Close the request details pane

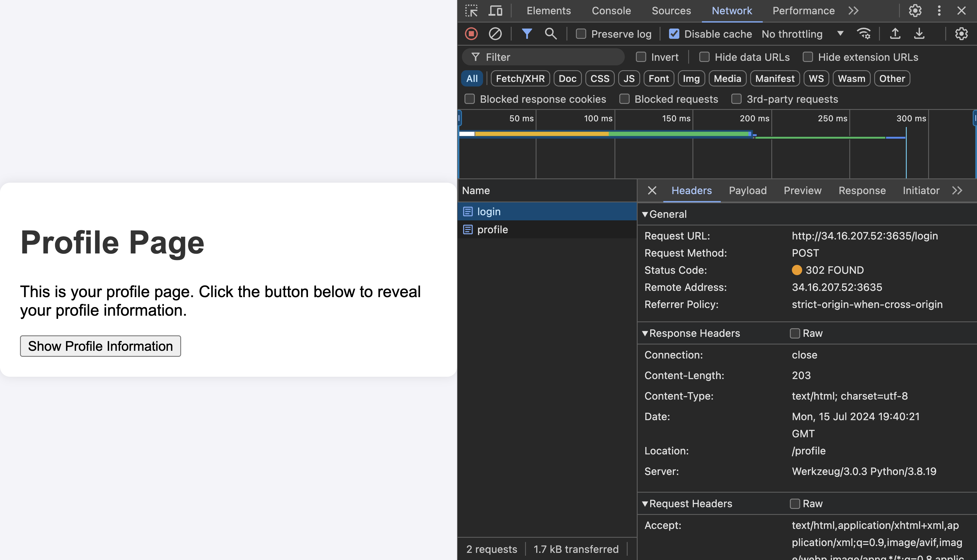(652, 190)
